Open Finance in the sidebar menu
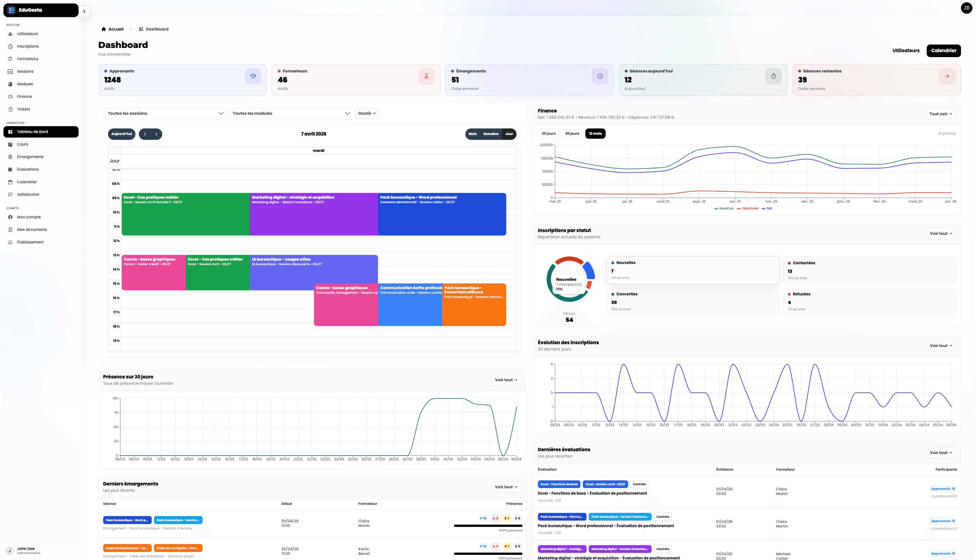Viewport: 977px width, 560px height. click(x=24, y=96)
